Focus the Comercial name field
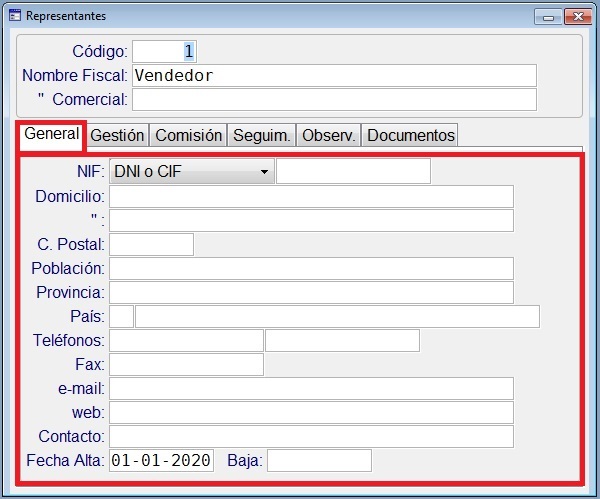Viewport: 600px width, 499px height. 334,100
